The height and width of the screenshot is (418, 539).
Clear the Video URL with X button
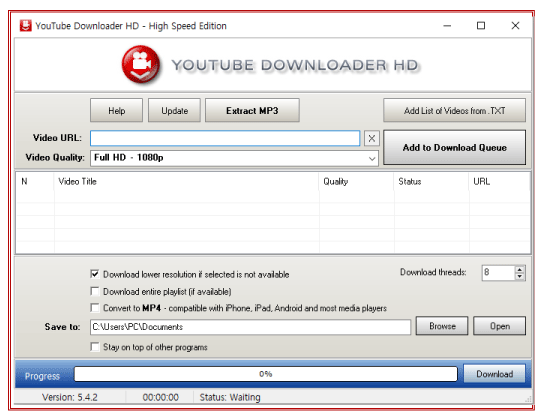[x=372, y=139]
